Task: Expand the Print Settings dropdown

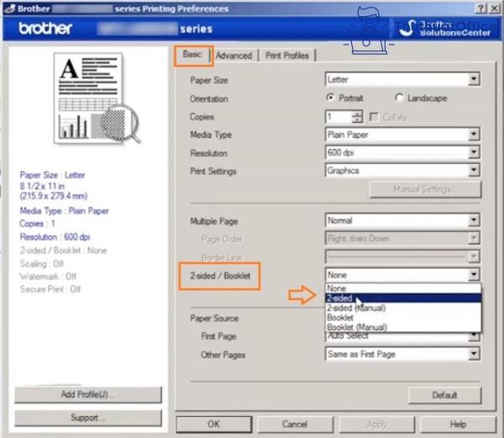Action: point(474,171)
